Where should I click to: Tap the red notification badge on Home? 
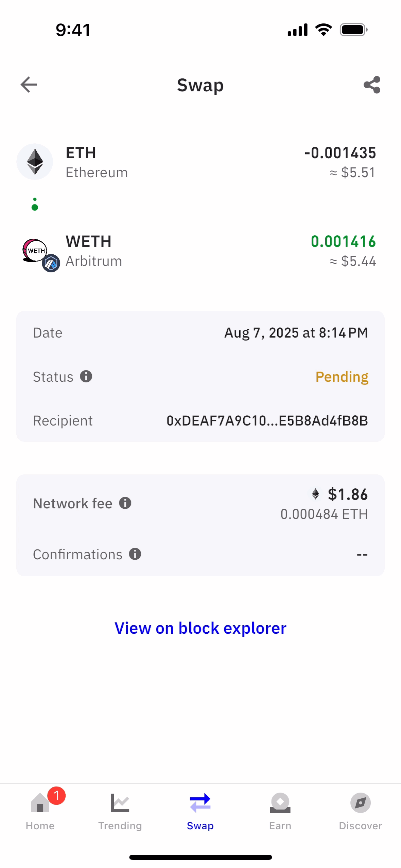(56, 795)
